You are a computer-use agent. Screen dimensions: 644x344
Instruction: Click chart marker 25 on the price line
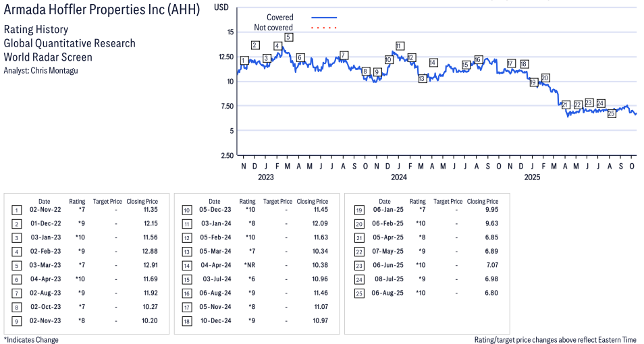click(x=612, y=113)
